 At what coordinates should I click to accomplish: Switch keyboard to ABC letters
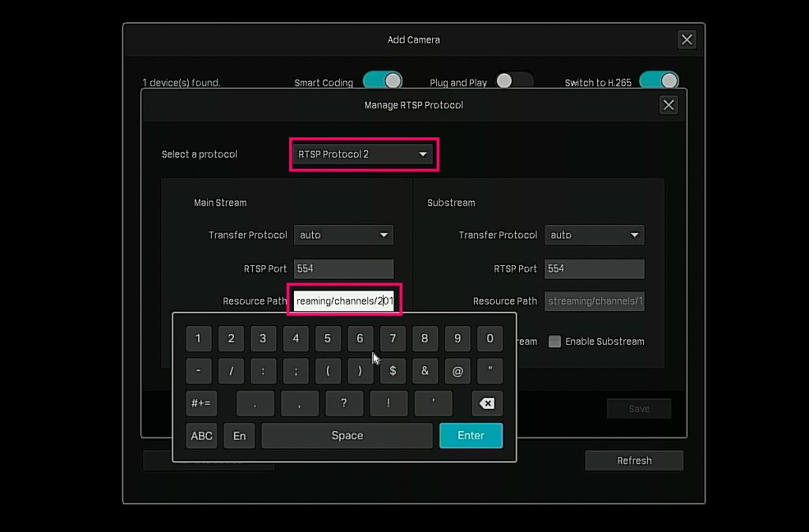(201, 436)
